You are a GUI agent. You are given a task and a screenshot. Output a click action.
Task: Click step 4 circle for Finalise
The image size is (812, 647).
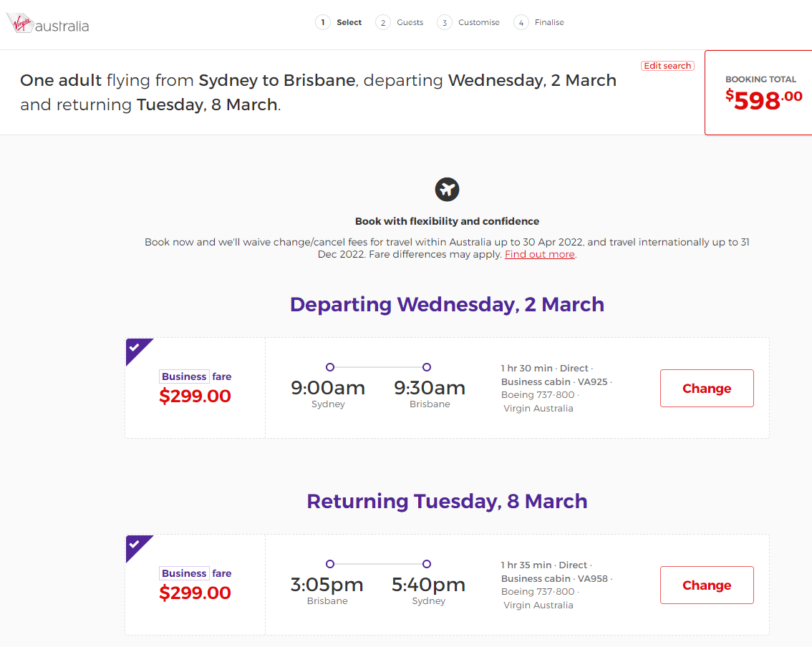tap(521, 22)
